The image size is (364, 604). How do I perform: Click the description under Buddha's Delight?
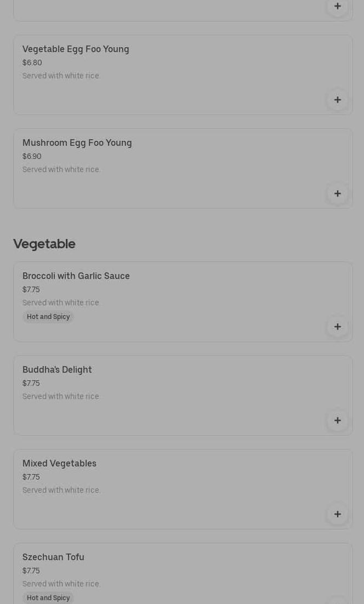61,396
